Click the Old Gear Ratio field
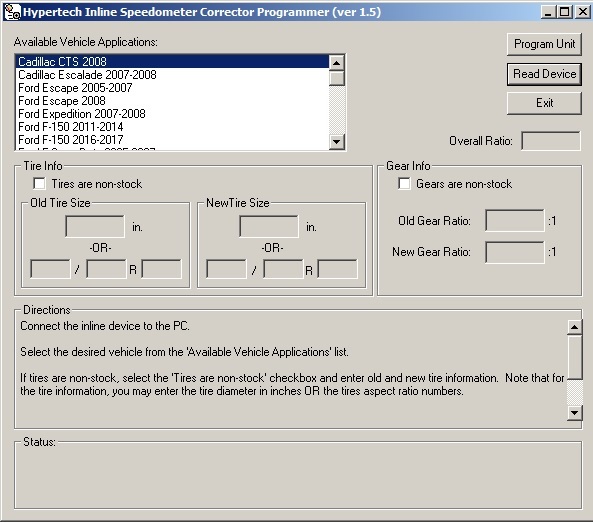Viewport: 593px width, 522px height. click(x=515, y=221)
